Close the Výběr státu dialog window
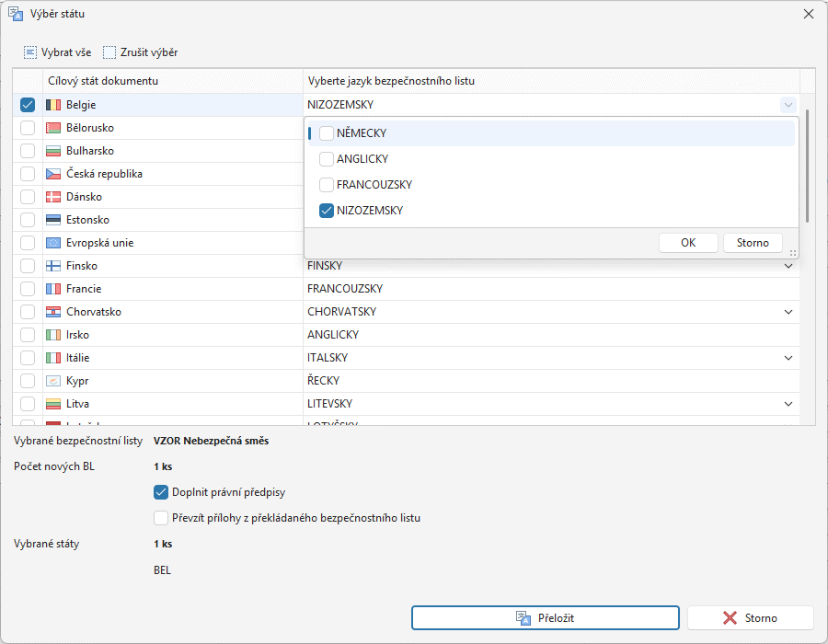Screen dimensions: 828x644 [809, 14]
